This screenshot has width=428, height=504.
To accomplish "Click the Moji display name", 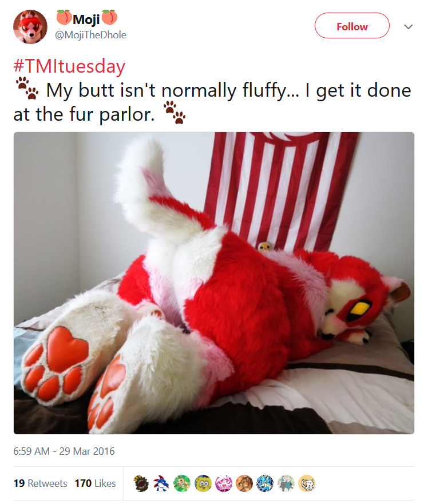I will [x=86, y=19].
